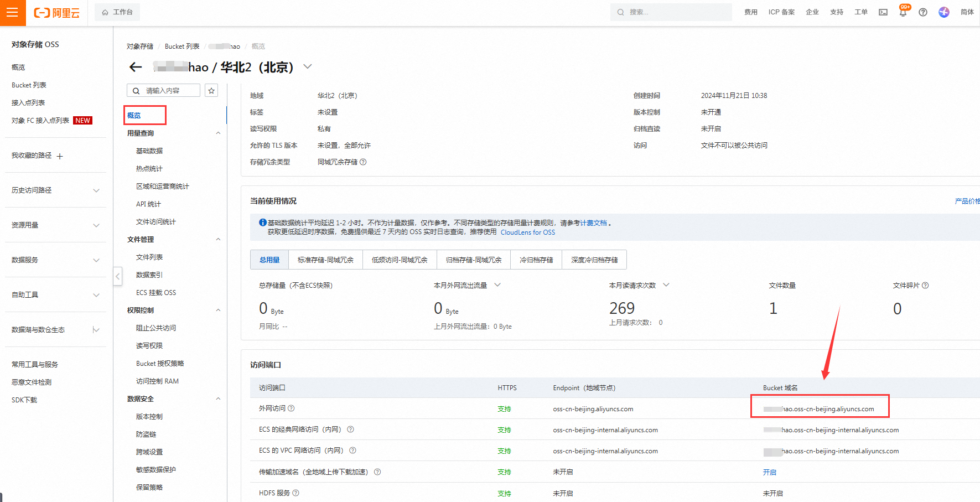980x502 pixels.
Task: Open ECS 挂载 OSS
Action: [156, 293]
